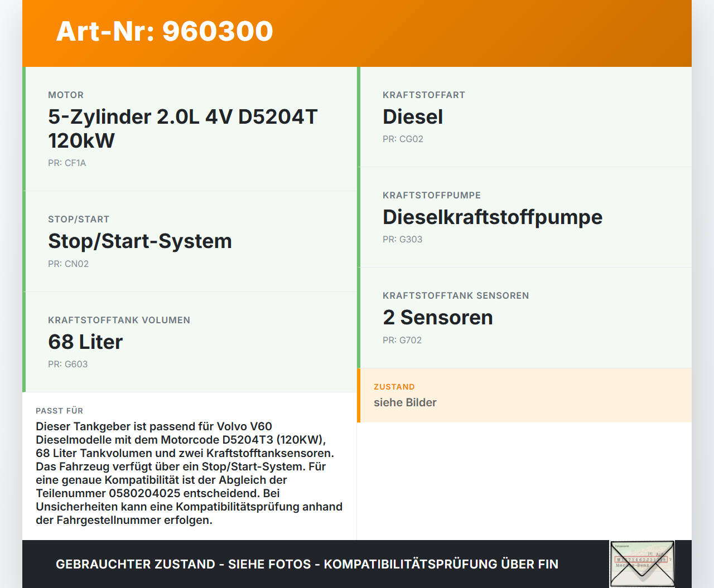Select the orange Zustand card
The width and height of the screenshot is (714, 588).
point(524,395)
